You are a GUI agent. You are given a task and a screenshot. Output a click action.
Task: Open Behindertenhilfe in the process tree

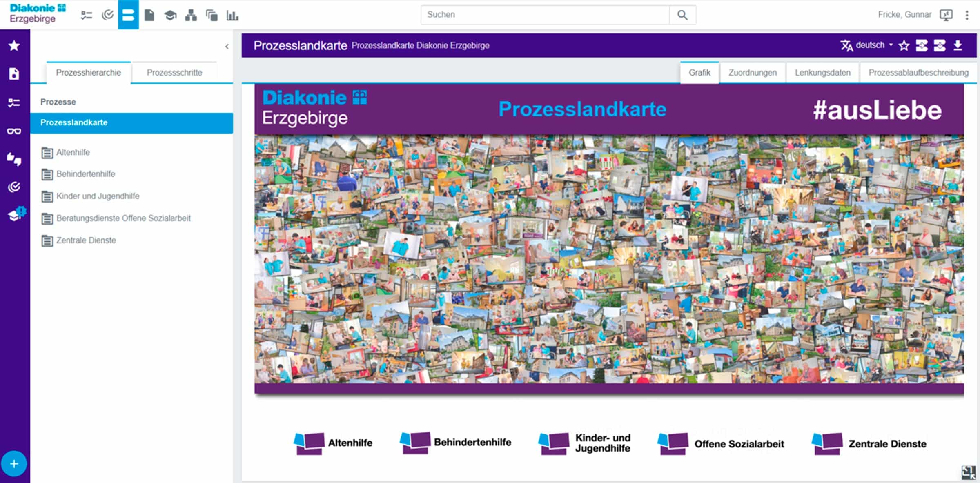pyautogui.click(x=86, y=174)
